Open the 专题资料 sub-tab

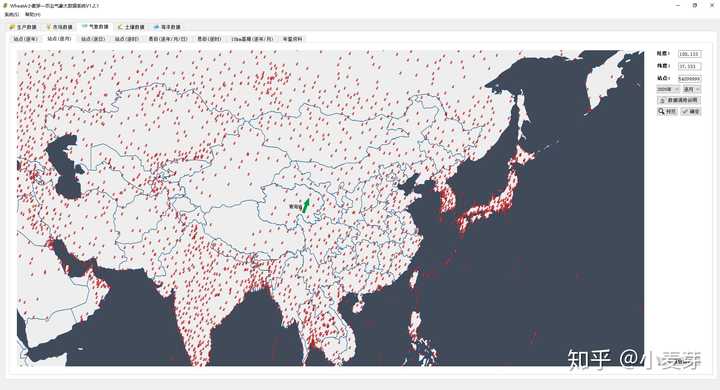(292, 39)
